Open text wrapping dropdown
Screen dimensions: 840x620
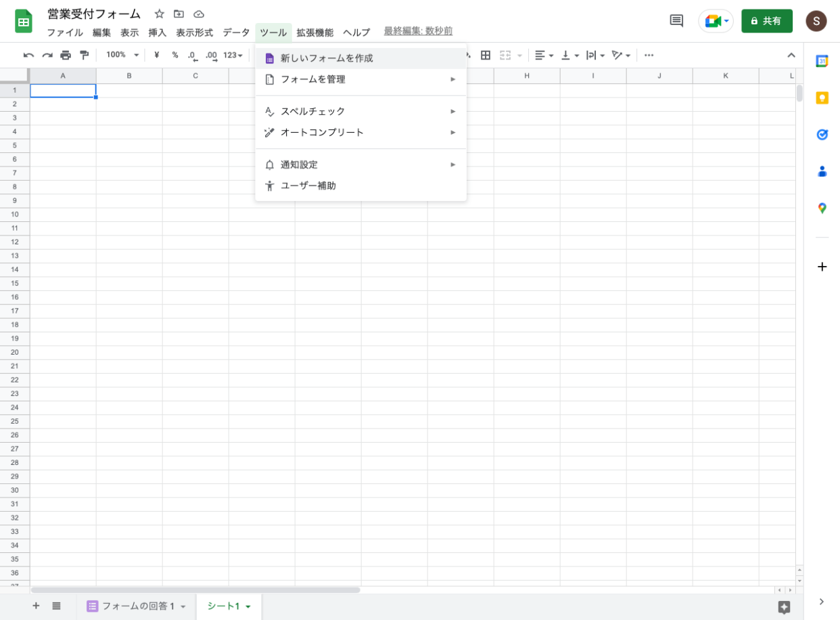tap(595, 55)
